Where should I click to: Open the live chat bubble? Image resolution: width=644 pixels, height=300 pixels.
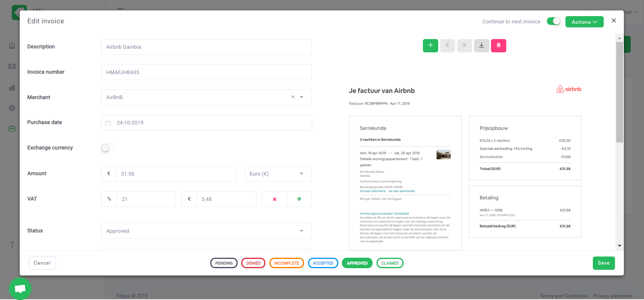click(20, 289)
